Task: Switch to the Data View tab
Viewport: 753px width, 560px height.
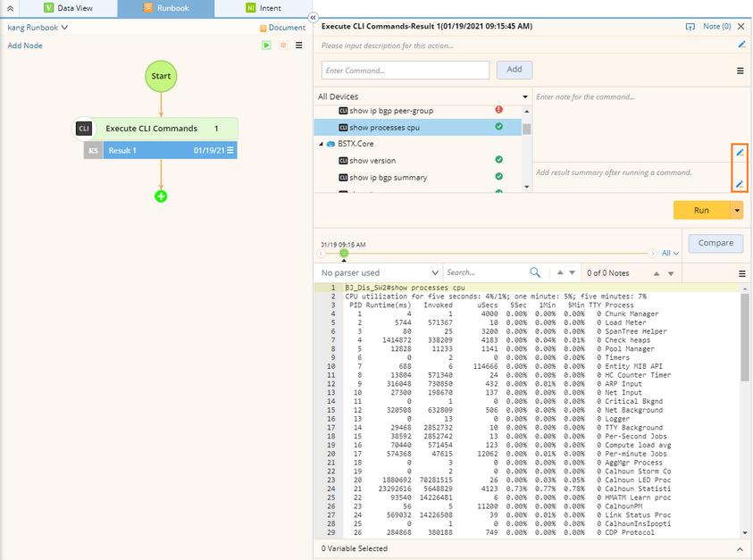Action: 68,8
